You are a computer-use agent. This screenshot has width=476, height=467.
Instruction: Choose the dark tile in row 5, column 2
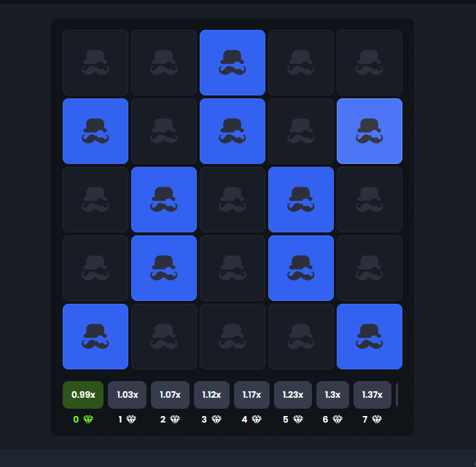164,337
